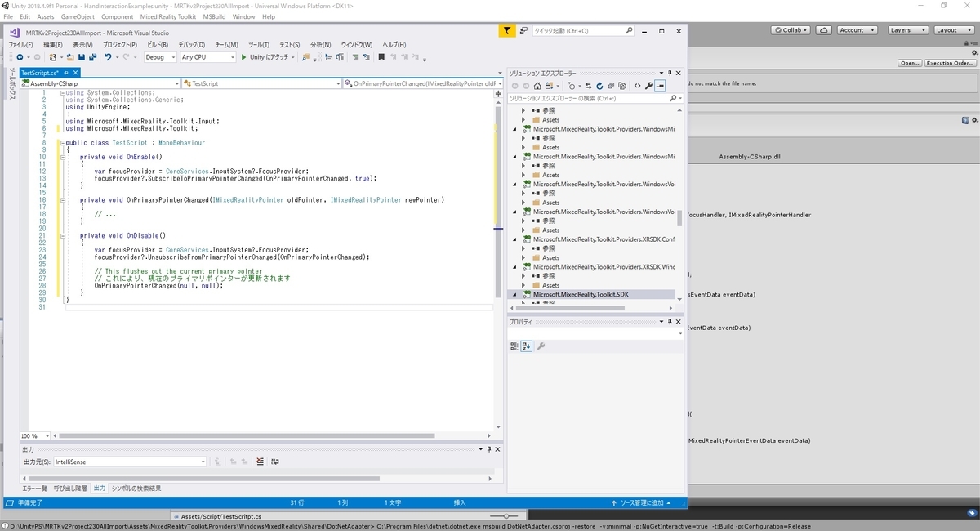This screenshot has width=980, height=531.
Task: Click the Save All toolbar icon
Action: click(x=92, y=57)
